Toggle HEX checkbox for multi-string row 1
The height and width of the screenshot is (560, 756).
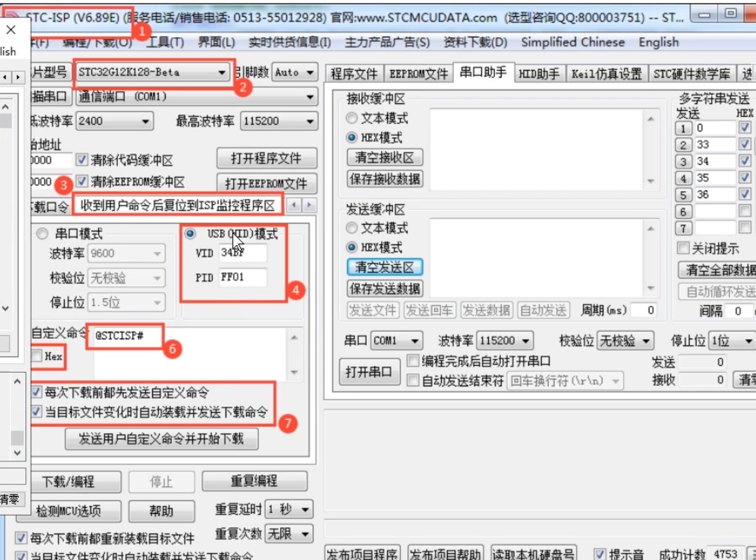[745, 128]
